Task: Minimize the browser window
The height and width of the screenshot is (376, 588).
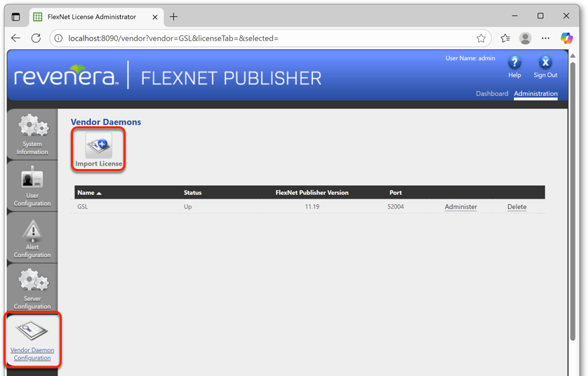Action: (514, 16)
